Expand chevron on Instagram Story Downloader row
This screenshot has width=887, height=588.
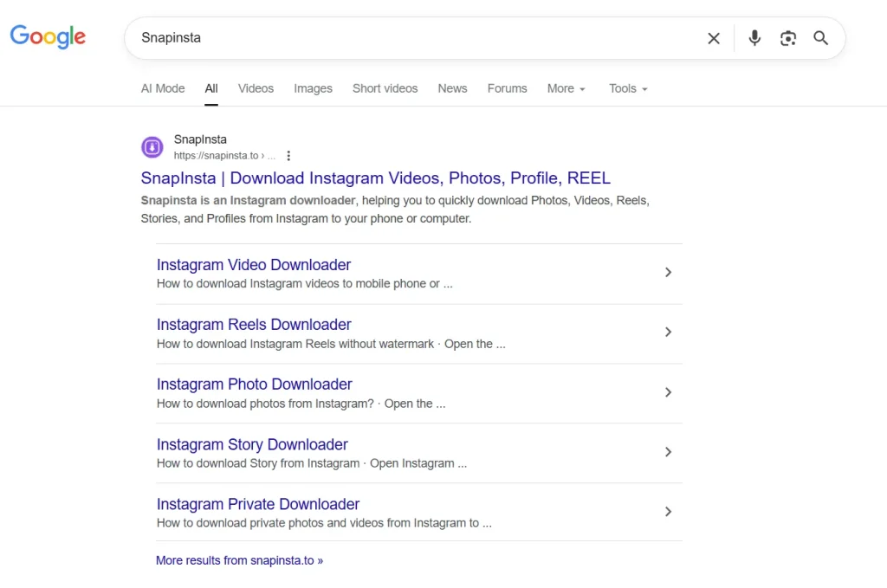point(668,452)
